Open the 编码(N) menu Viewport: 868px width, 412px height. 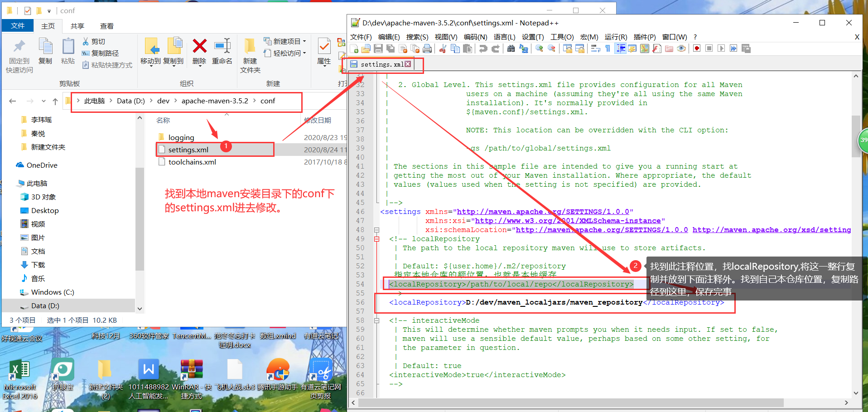pos(475,37)
